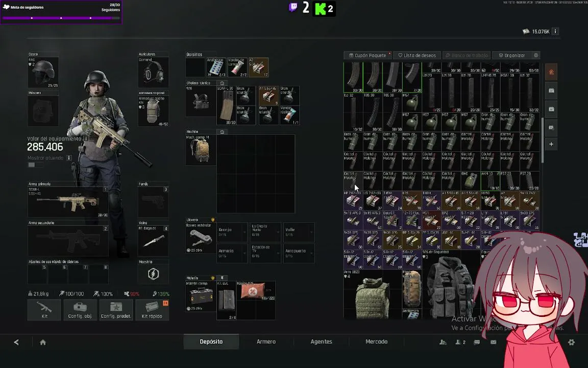Screen dimensions: 588x368
Task: Open the settings gear in bottom bar
Action: pyautogui.click(x=571, y=342)
